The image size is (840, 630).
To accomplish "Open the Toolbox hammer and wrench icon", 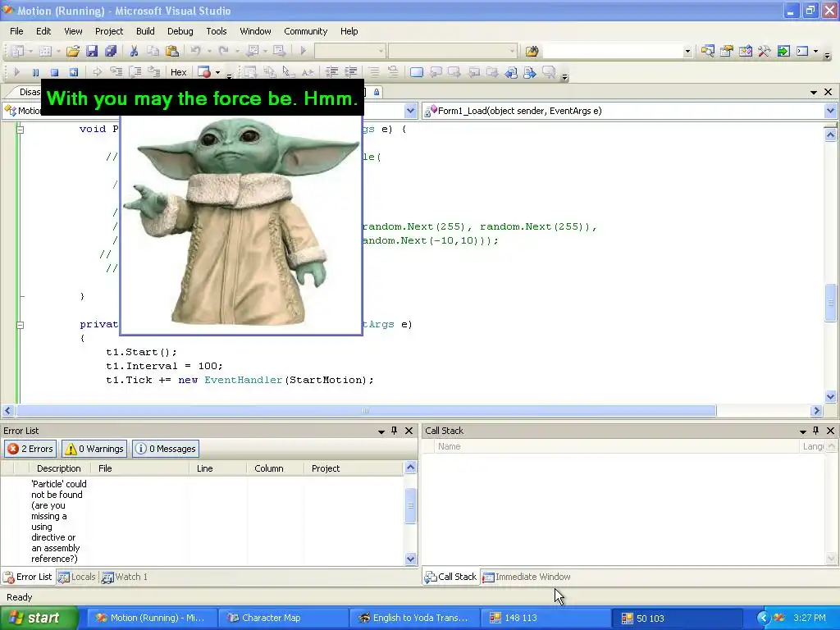I will coord(764,51).
